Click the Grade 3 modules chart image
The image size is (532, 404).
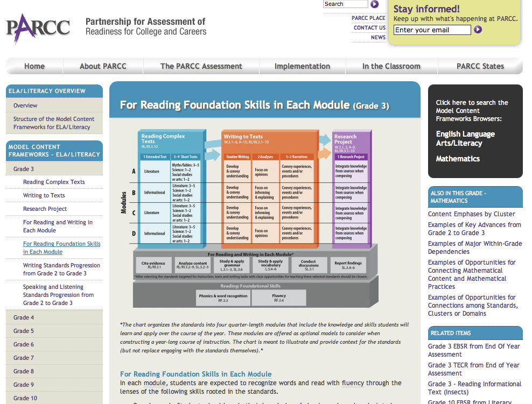tap(249, 218)
